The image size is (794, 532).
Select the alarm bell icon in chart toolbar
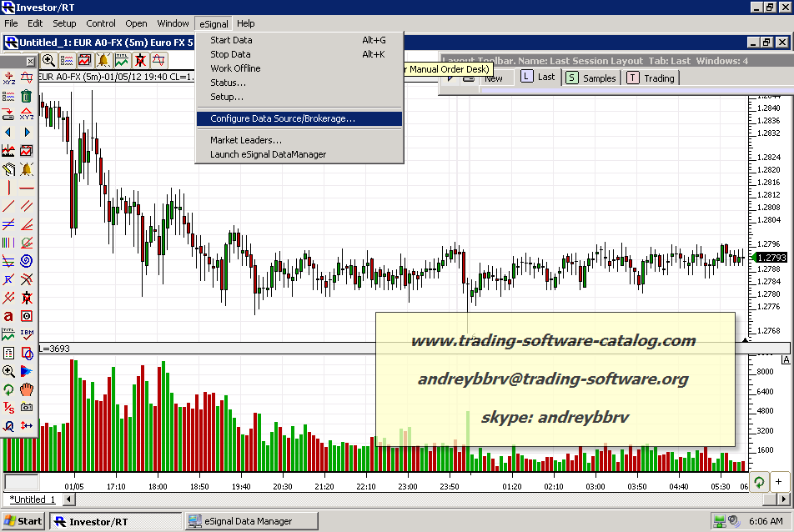103,60
